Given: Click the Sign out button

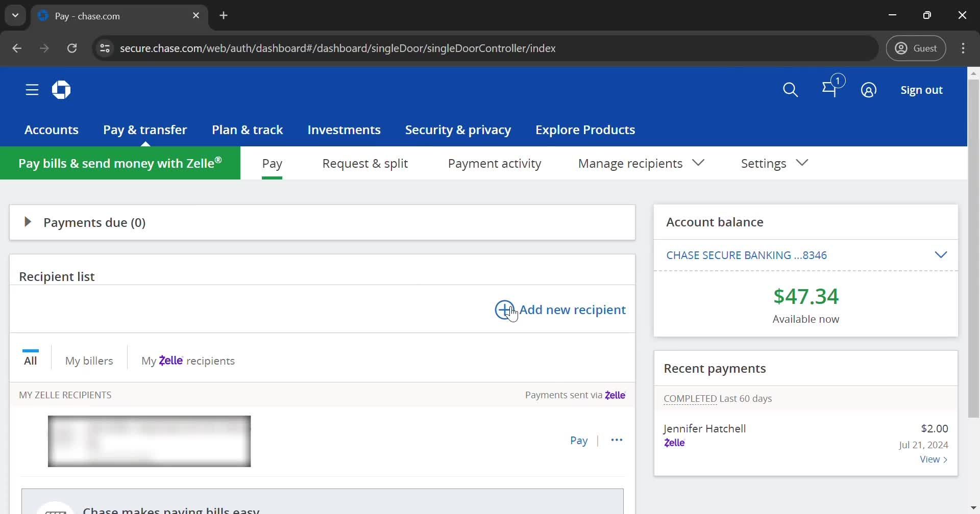Looking at the screenshot, I should tap(922, 90).
